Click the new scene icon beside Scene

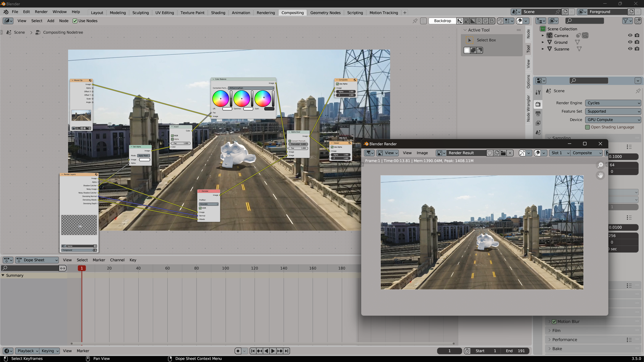click(x=565, y=12)
